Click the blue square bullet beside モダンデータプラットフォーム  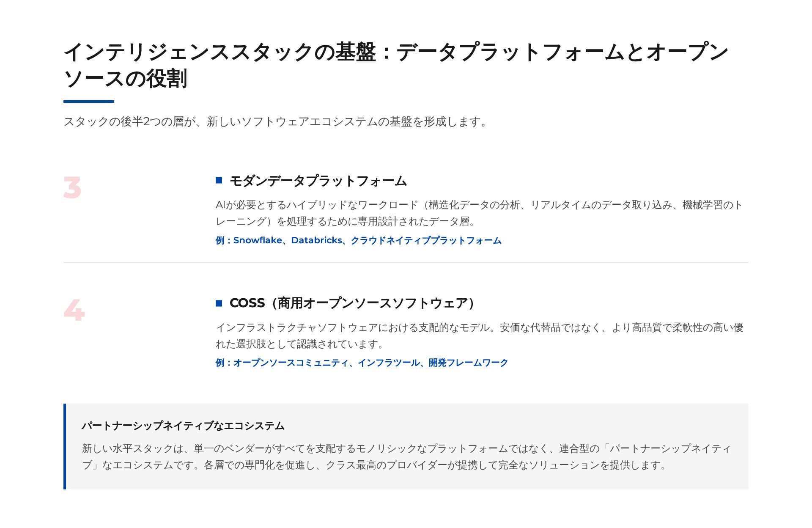pos(219,180)
